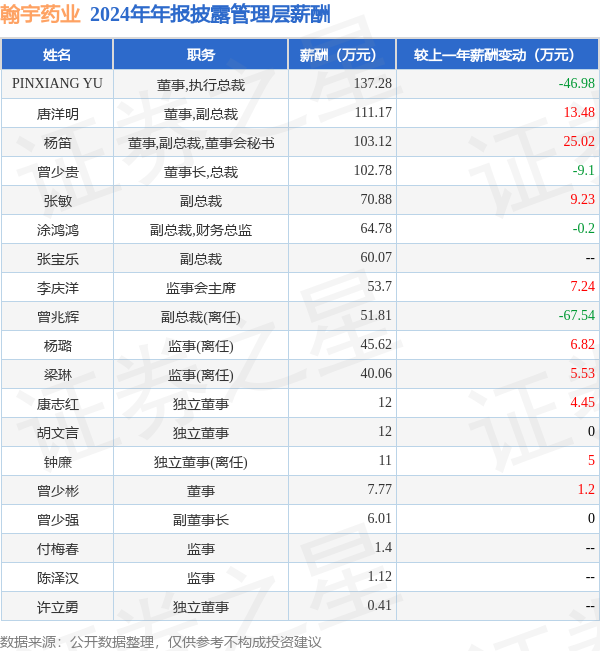The width and height of the screenshot is (600, 651).
Task: Select the name 钟廉
Action: [57, 462]
